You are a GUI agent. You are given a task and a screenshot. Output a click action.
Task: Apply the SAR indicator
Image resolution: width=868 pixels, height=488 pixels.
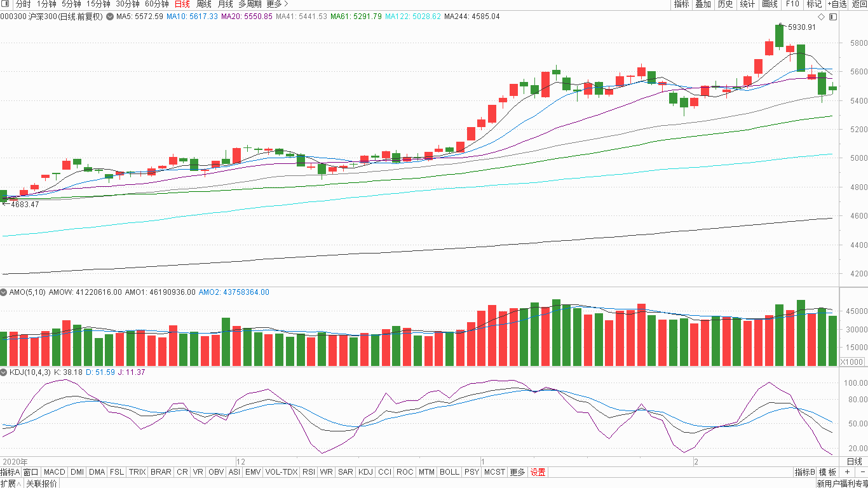pos(346,472)
